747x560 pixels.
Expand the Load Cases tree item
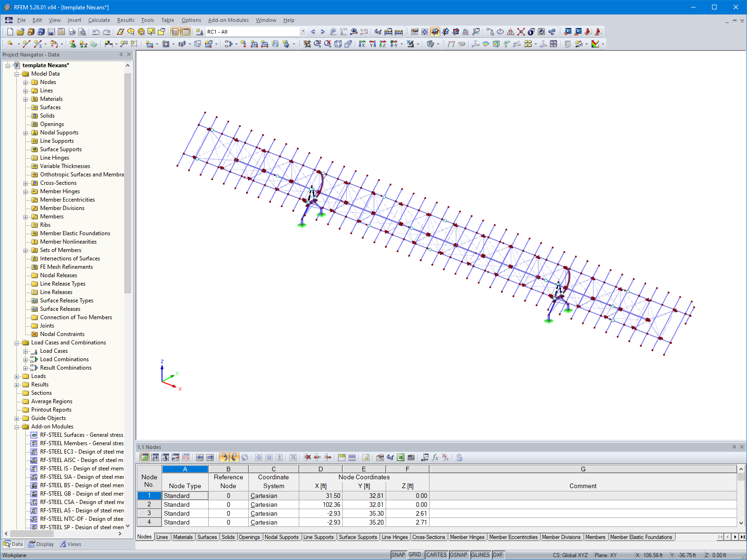pyautogui.click(x=26, y=351)
